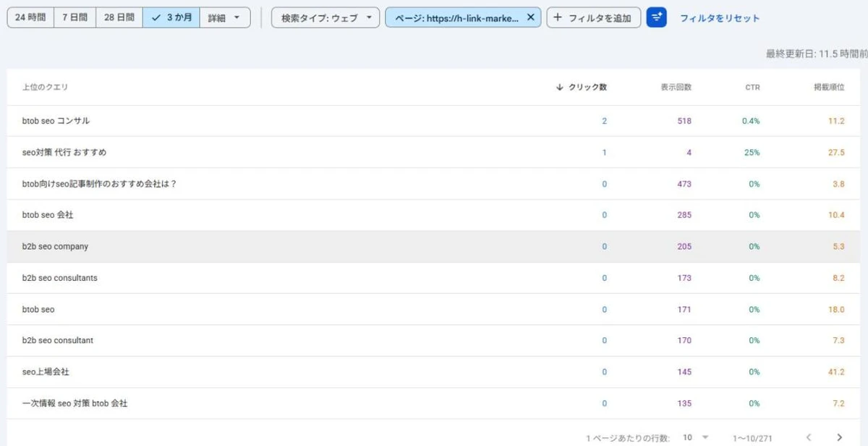
Task: Select query row b2b seo consultants
Action: tap(434, 278)
